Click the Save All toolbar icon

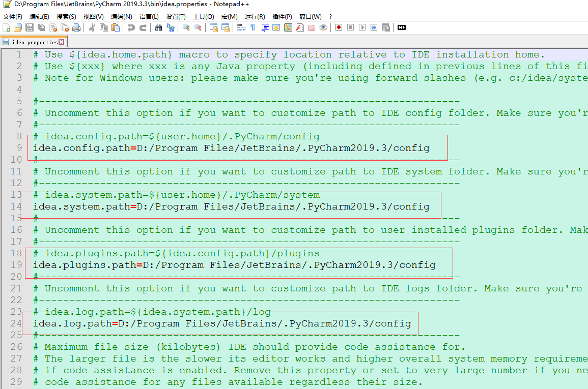42,27
